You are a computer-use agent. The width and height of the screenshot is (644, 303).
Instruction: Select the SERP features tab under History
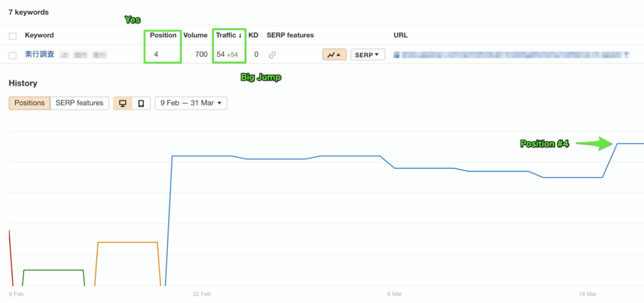click(79, 103)
